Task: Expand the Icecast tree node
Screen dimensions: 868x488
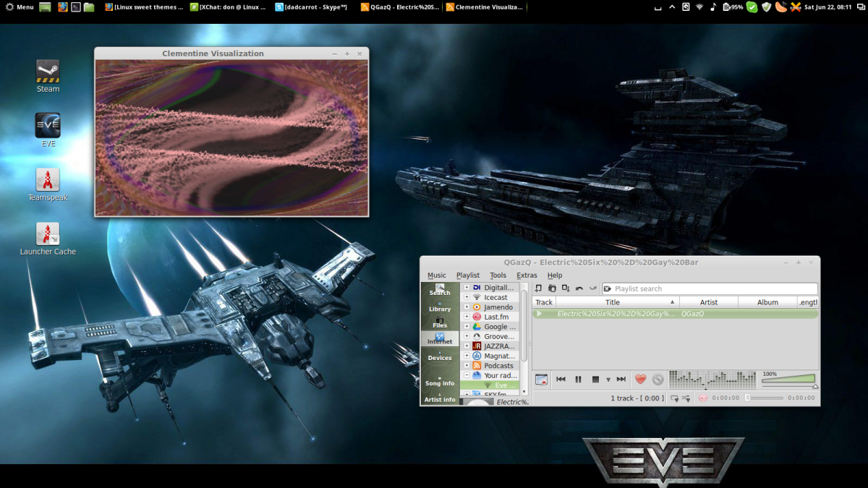Action: click(467, 297)
